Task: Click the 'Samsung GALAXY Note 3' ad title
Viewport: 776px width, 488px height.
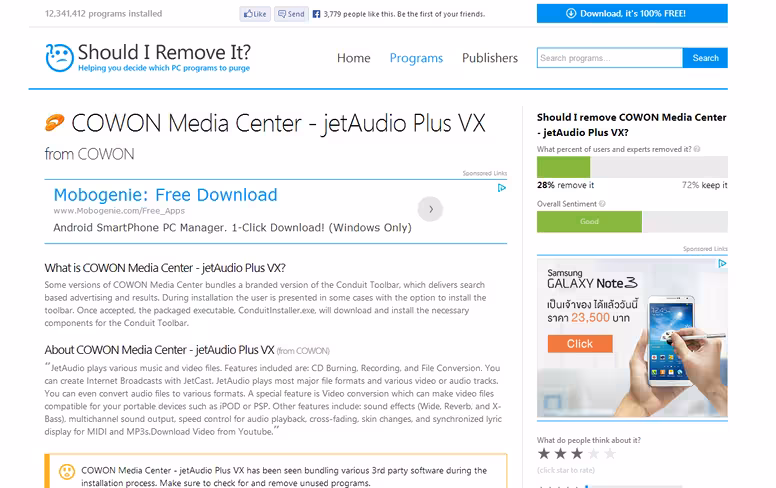Action: pyautogui.click(x=592, y=279)
